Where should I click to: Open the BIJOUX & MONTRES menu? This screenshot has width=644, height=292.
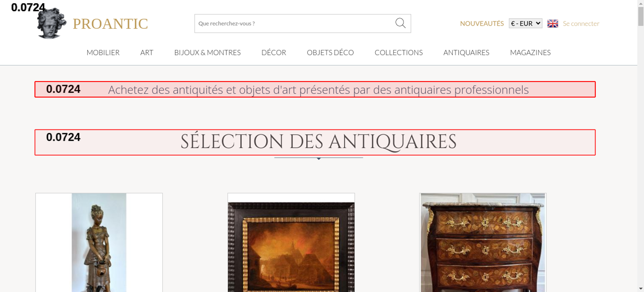click(x=207, y=52)
